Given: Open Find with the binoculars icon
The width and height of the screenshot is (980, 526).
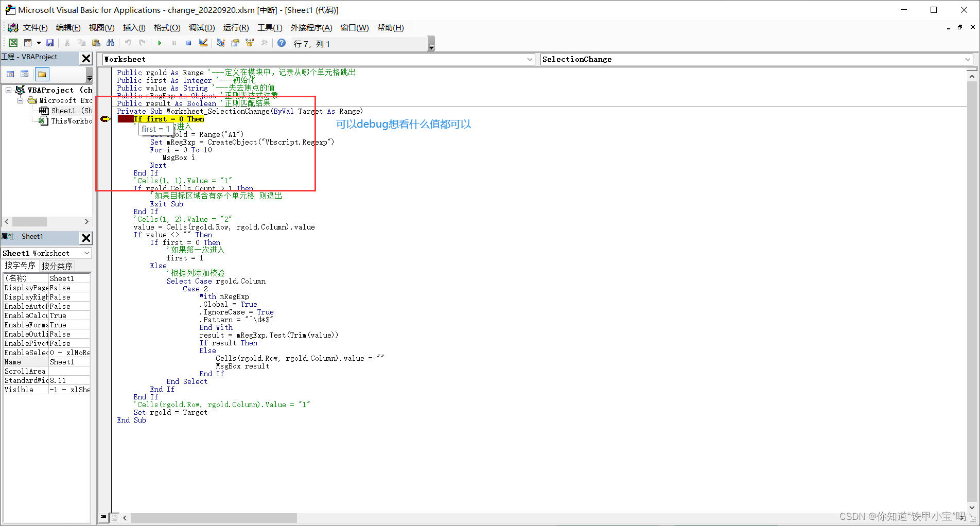Looking at the screenshot, I should click(x=110, y=43).
